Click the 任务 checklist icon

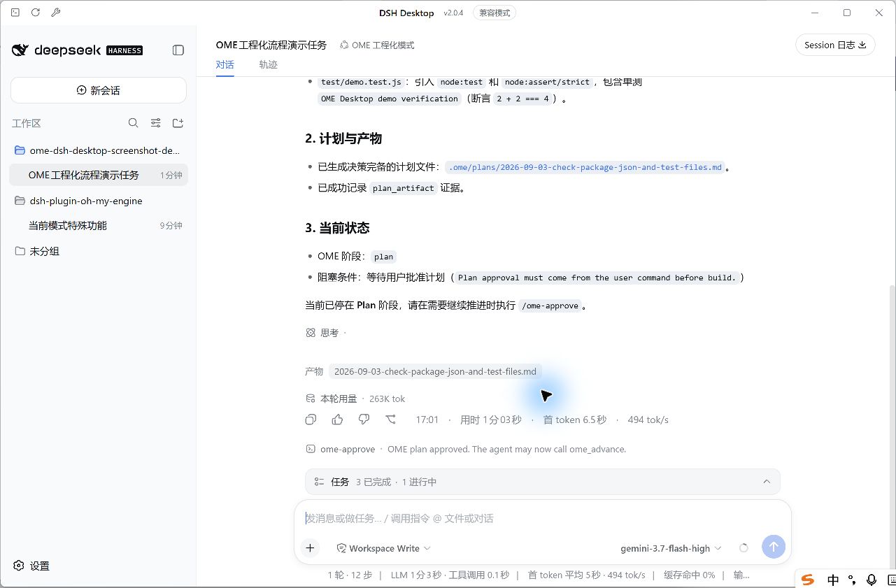coord(320,482)
